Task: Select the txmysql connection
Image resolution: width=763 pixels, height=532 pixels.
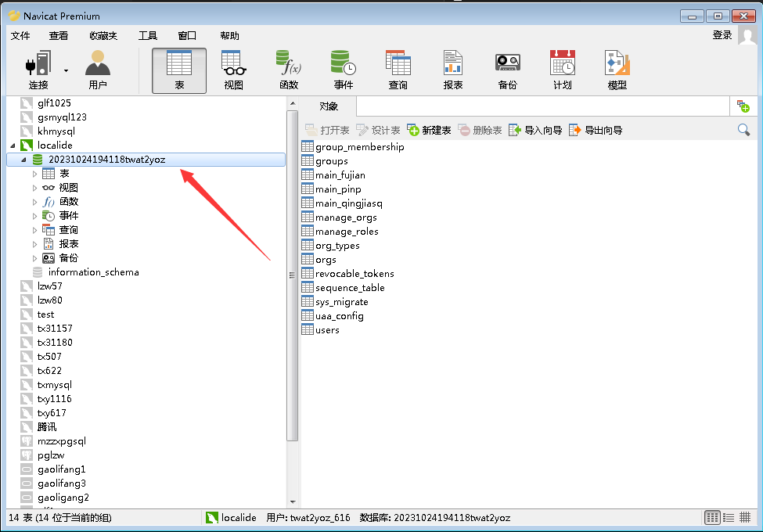Action: [55, 385]
